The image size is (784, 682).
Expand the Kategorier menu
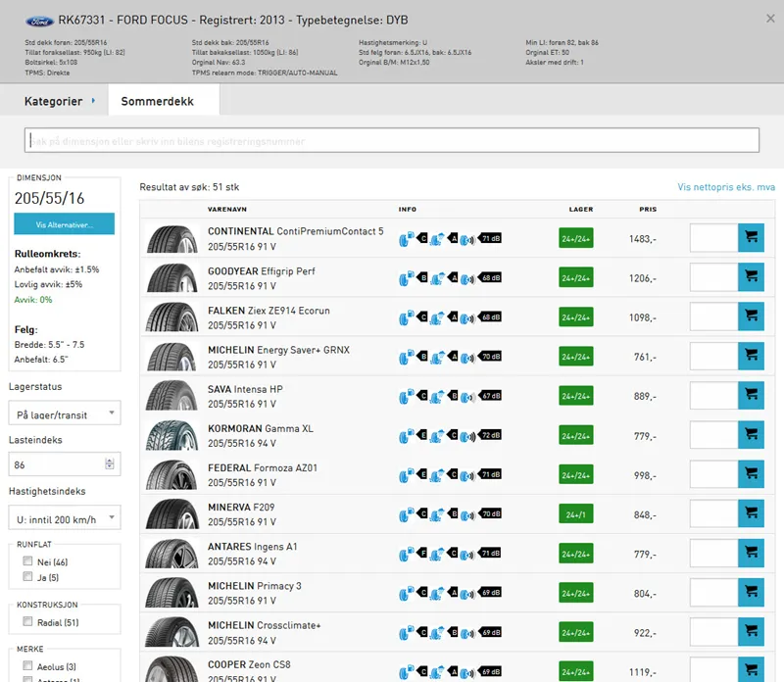tap(59, 101)
